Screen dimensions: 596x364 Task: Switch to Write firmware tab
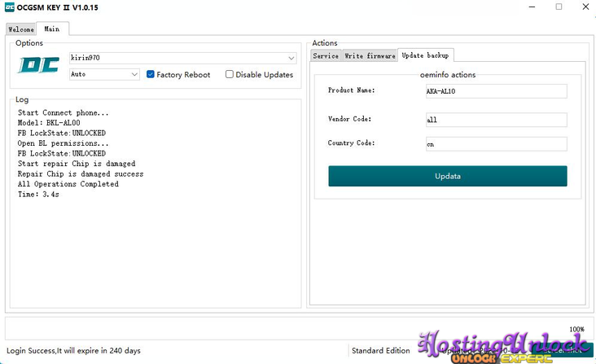click(x=370, y=56)
